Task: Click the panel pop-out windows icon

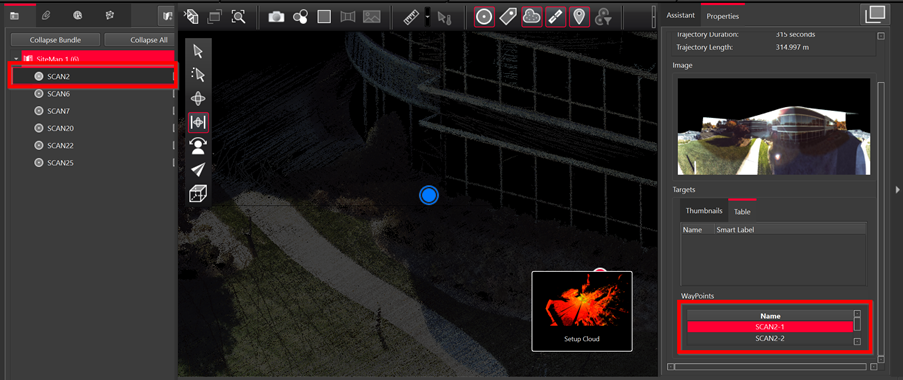Action: [875, 14]
